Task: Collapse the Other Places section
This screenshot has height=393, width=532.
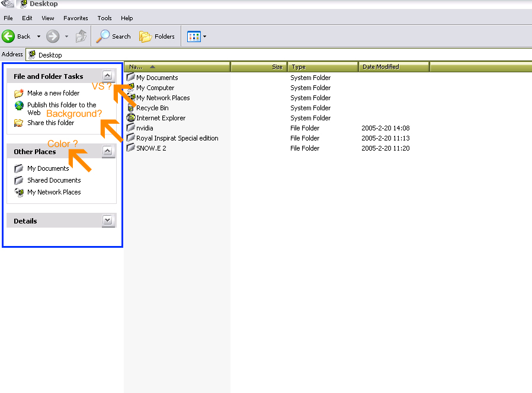Action: click(107, 151)
